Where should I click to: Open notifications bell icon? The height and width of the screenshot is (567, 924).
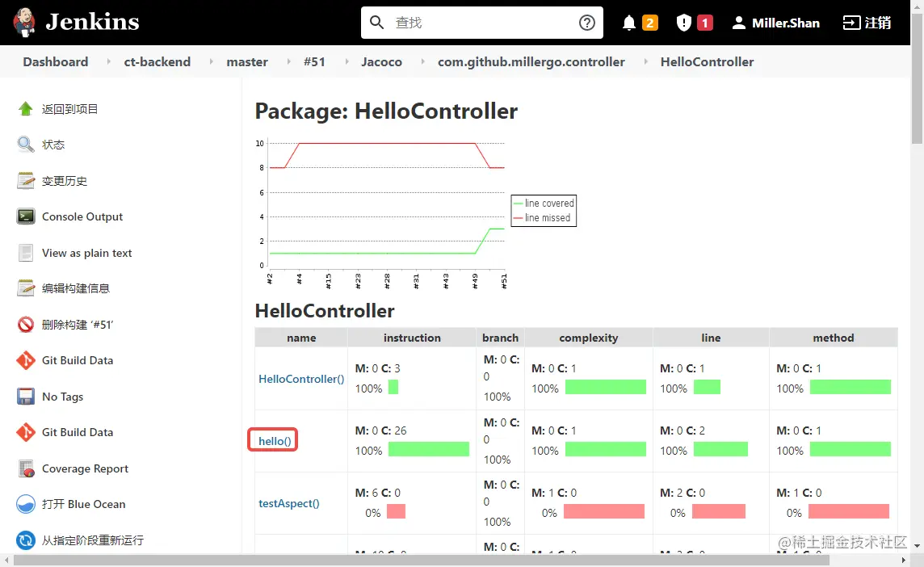tap(628, 23)
